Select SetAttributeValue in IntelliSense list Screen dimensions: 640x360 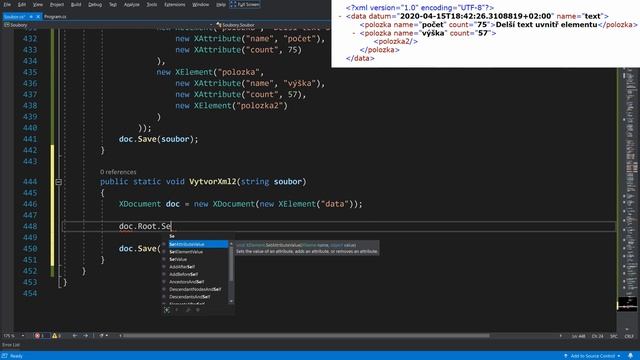tap(198, 244)
